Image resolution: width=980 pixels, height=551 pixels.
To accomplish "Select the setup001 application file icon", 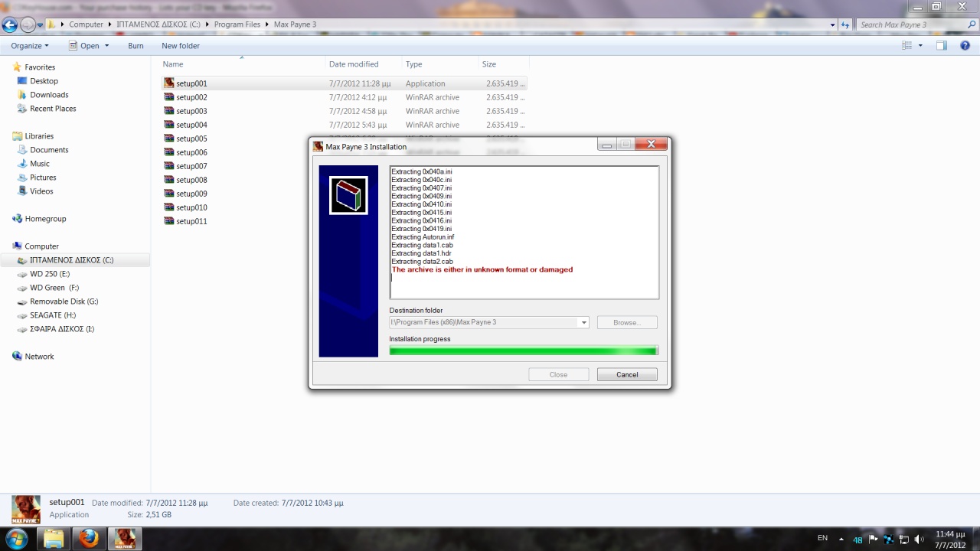I will click(x=169, y=83).
